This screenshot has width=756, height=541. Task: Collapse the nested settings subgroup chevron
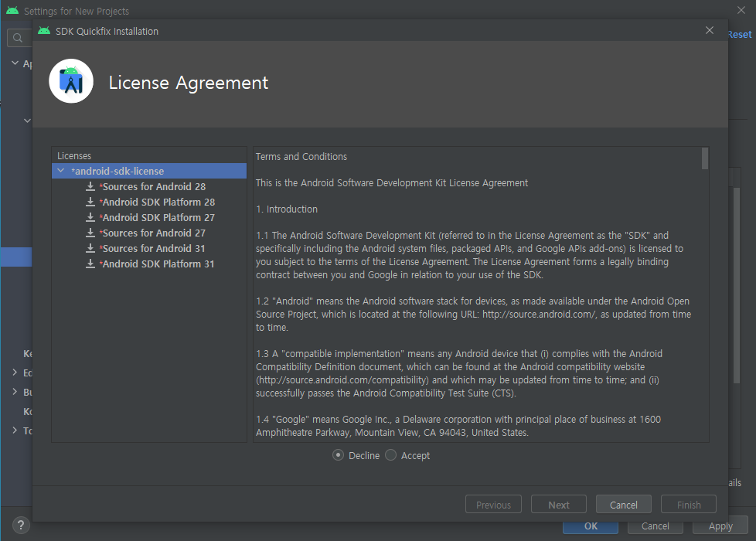point(28,121)
